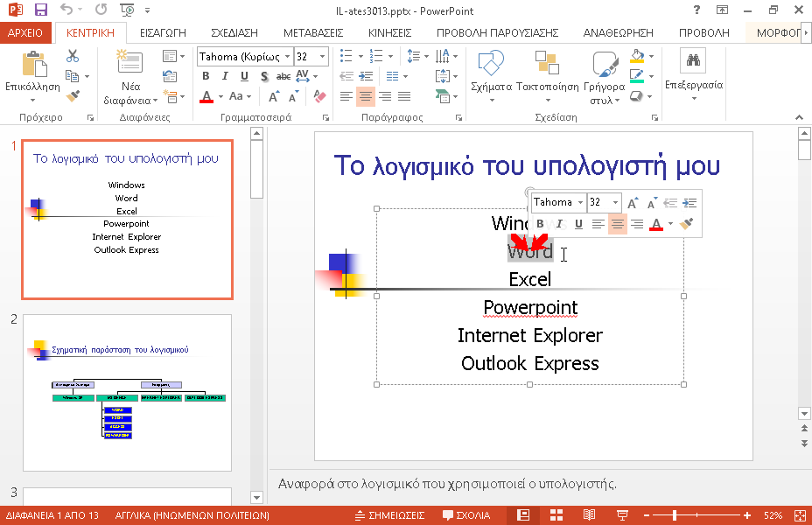Click the Save icon in the title bar
This screenshot has height=525, width=812.
pos(40,10)
